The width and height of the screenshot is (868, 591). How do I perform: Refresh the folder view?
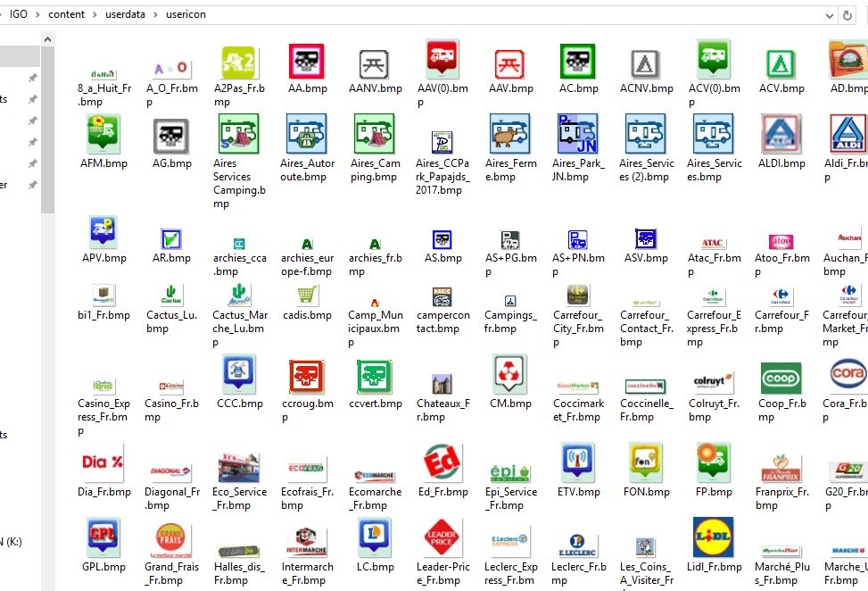point(847,15)
